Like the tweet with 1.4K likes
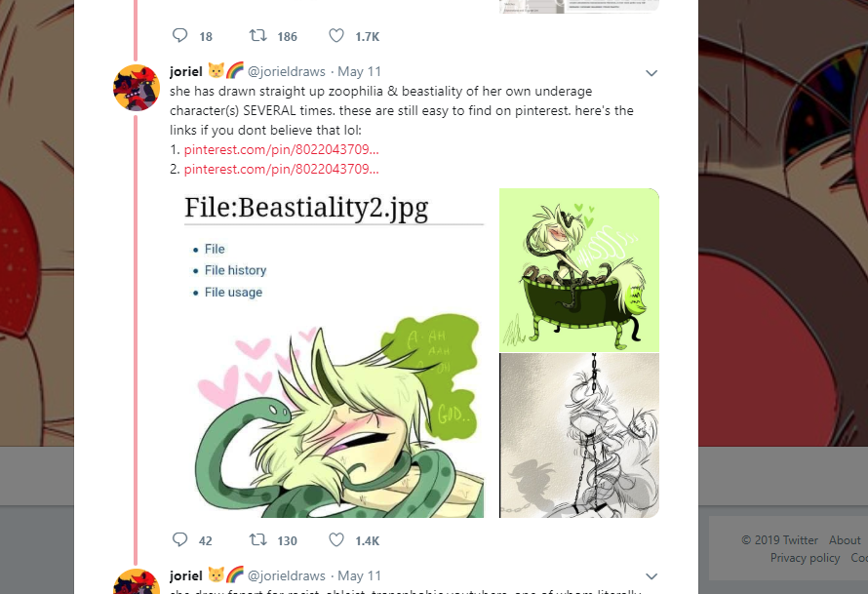This screenshot has width=868, height=594. click(x=336, y=539)
